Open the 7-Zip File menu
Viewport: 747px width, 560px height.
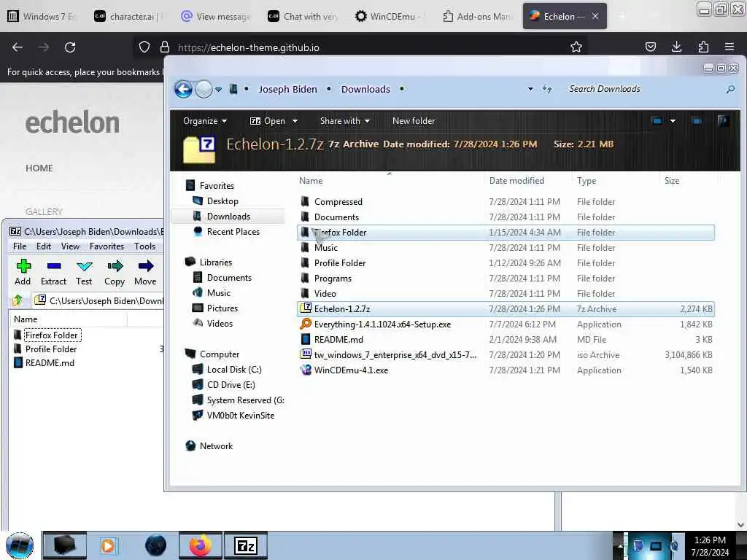(20, 246)
